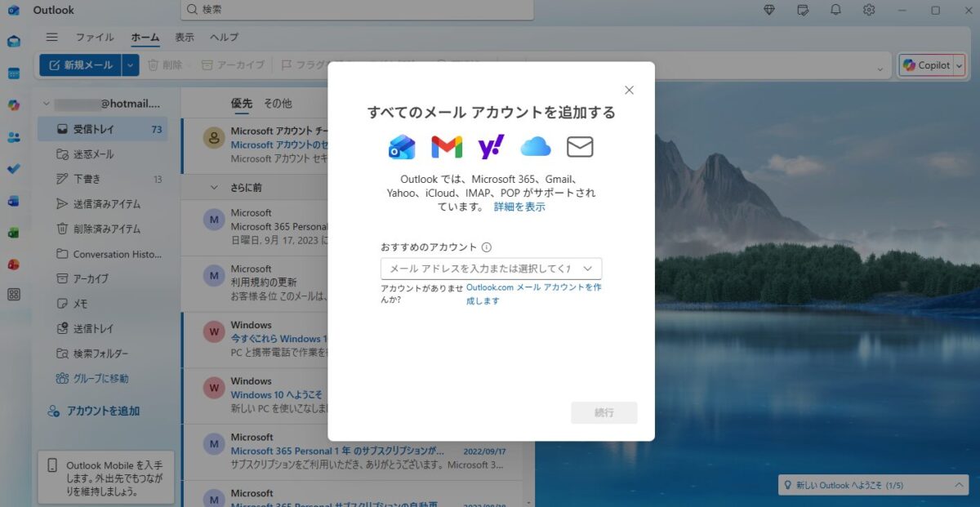Image resolution: width=980 pixels, height=507 pixels.
Task: Click inside the 検索 search field
Action: 356,10
